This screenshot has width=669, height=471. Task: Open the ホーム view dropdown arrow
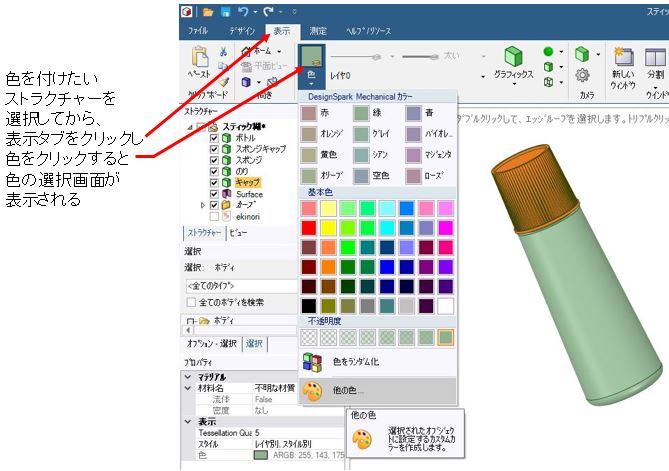(279, 52)
